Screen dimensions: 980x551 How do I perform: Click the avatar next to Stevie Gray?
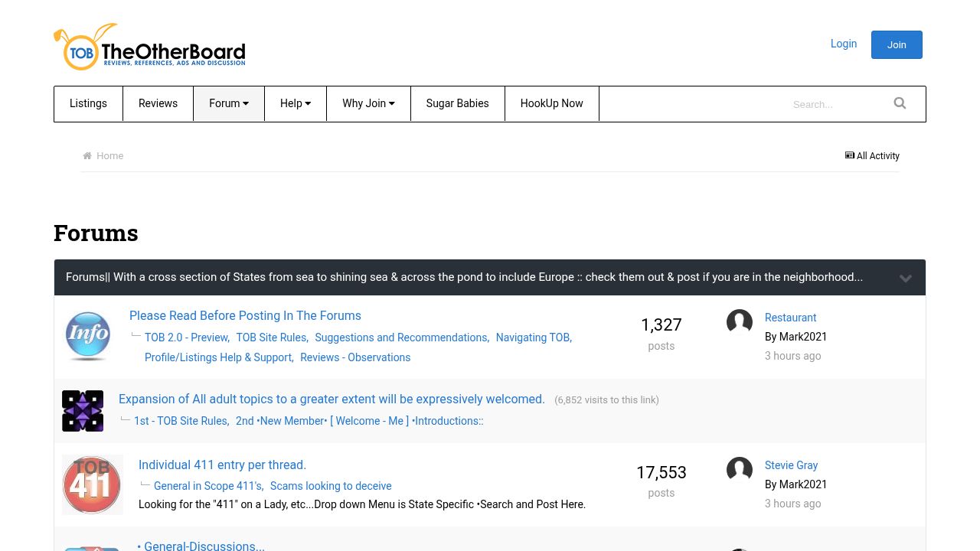click(740, 470)
